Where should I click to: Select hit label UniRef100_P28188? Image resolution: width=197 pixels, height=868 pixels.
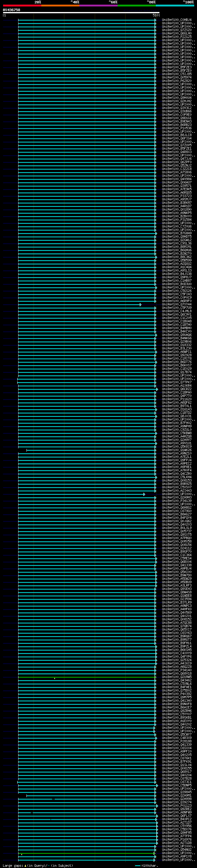point(176,741)
